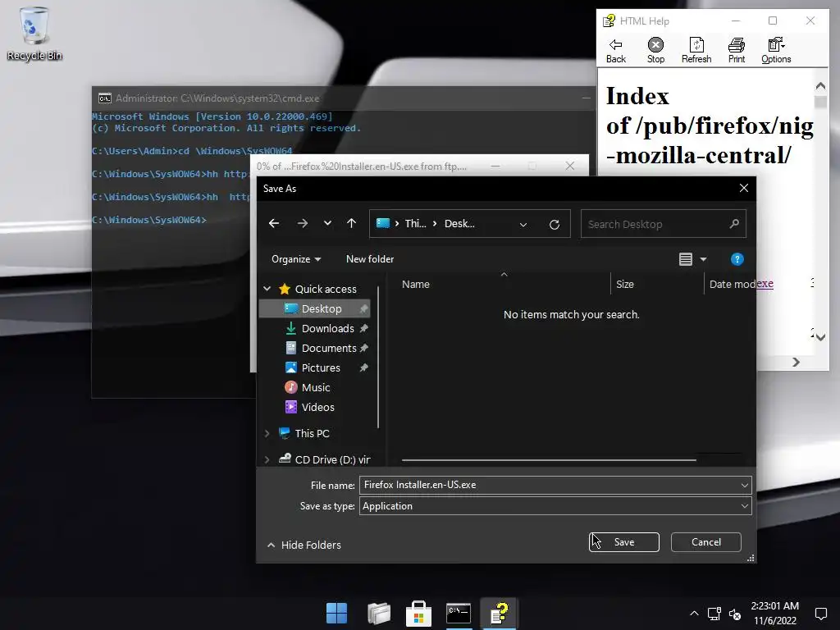Show hidden tray icons chevron

694,614
